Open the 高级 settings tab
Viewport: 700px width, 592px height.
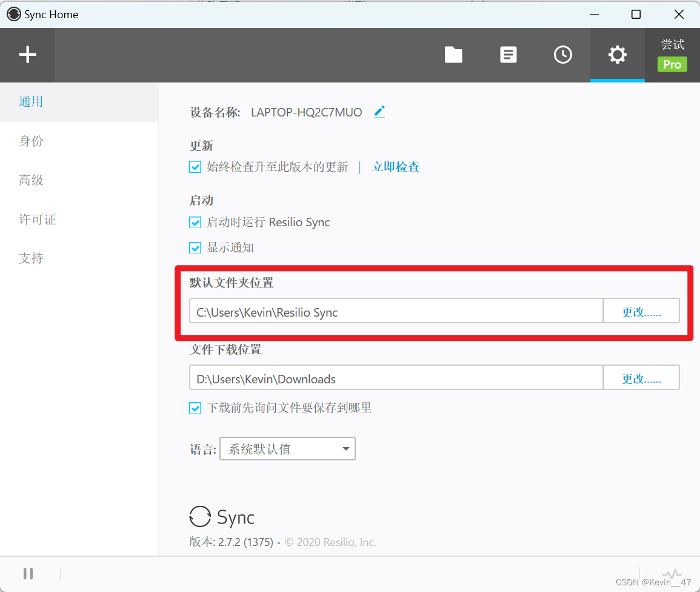coord(31,180)
